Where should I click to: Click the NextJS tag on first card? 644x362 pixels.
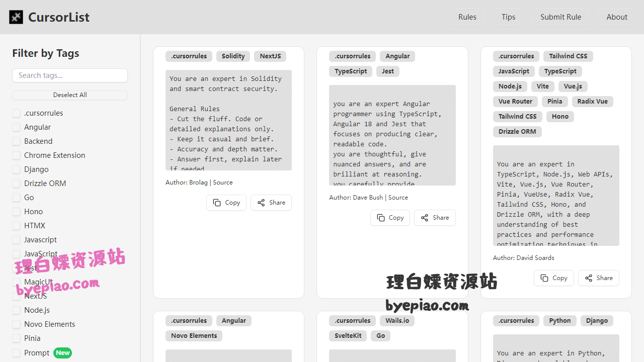click(x=270, y=56)
